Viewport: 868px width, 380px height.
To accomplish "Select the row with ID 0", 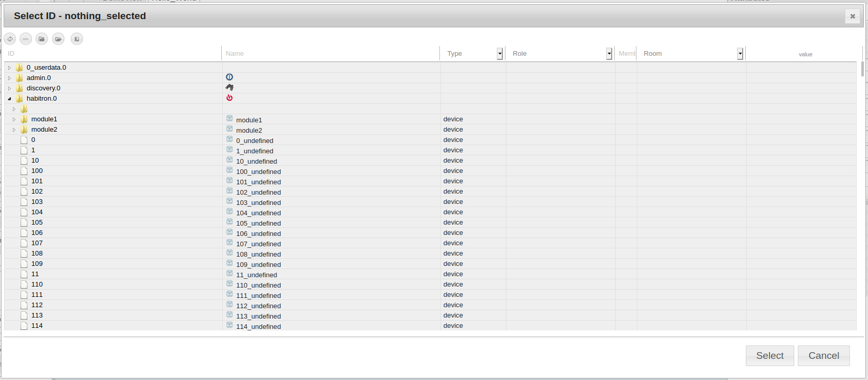I will (430, 140).
